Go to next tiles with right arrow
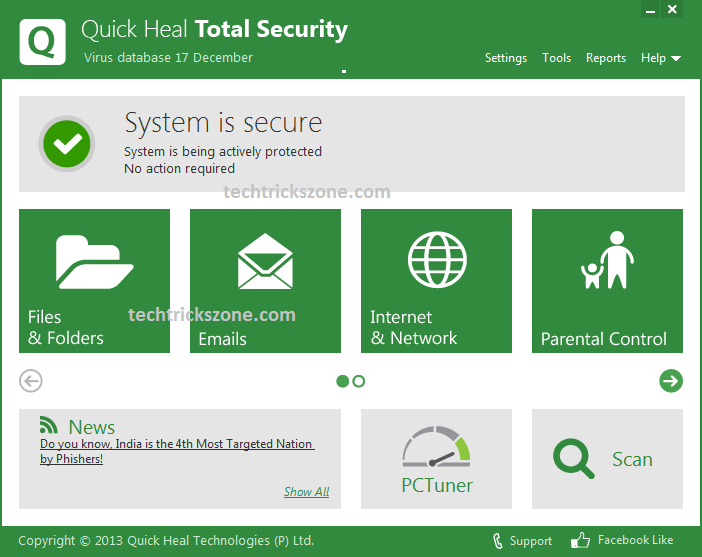 (x=671, y=381)
